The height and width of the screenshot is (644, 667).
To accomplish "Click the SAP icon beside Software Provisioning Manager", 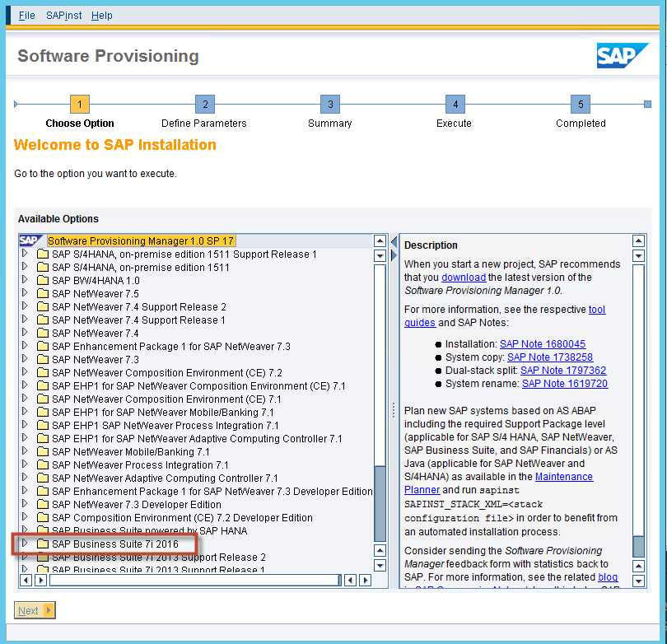I will tap(30, 241).
